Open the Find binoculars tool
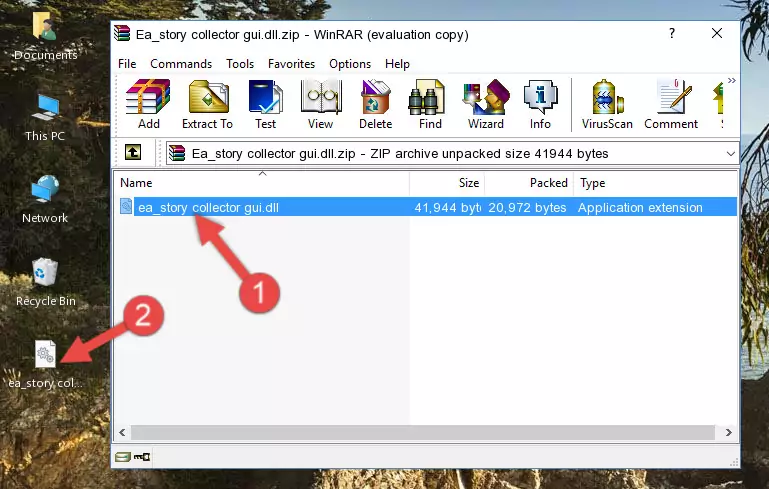This screenshot has height=489, width=769. tap(430, 104)
